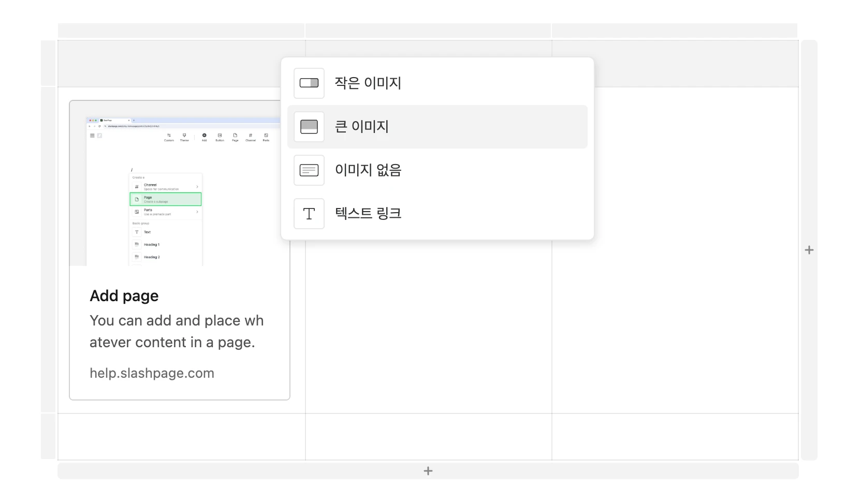Click the bookmark row's left handle
The height and width of the screenshot is (504, 846).
[x=48, y=250]
